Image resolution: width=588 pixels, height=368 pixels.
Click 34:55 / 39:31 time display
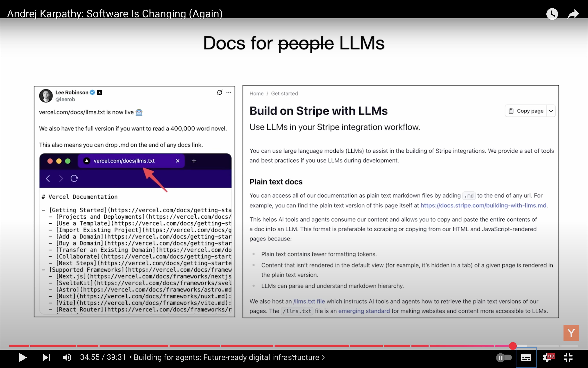click(103, 357)
